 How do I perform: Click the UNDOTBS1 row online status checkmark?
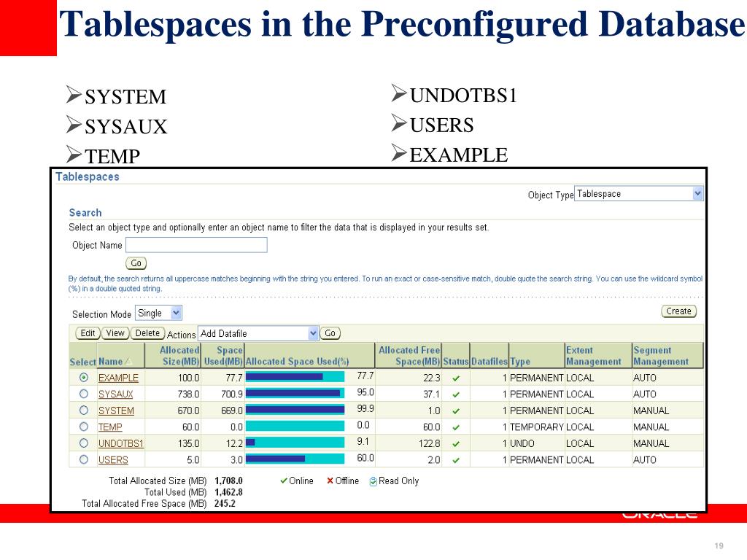[x=456, y=444]
